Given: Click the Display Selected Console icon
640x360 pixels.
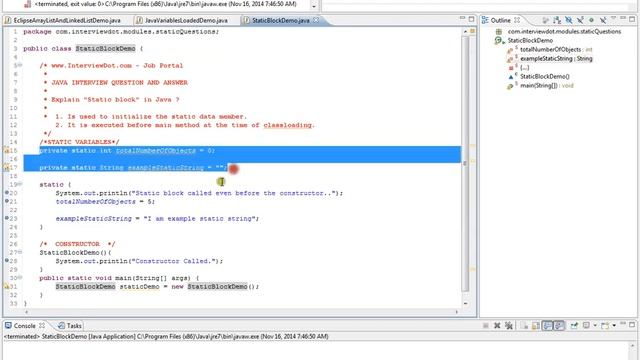Looking at the screenshot, I should [586, 325].
